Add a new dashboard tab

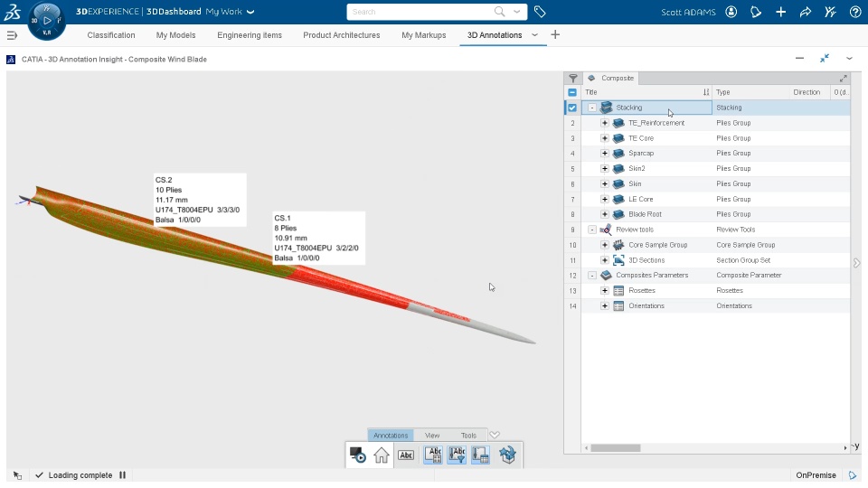(x=555, y=35)
